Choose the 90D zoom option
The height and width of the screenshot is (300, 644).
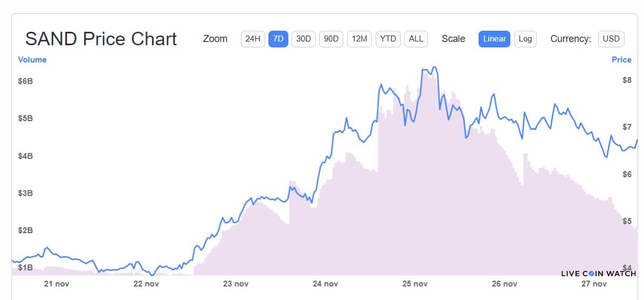pyautogui.click(x=331, y=39)
